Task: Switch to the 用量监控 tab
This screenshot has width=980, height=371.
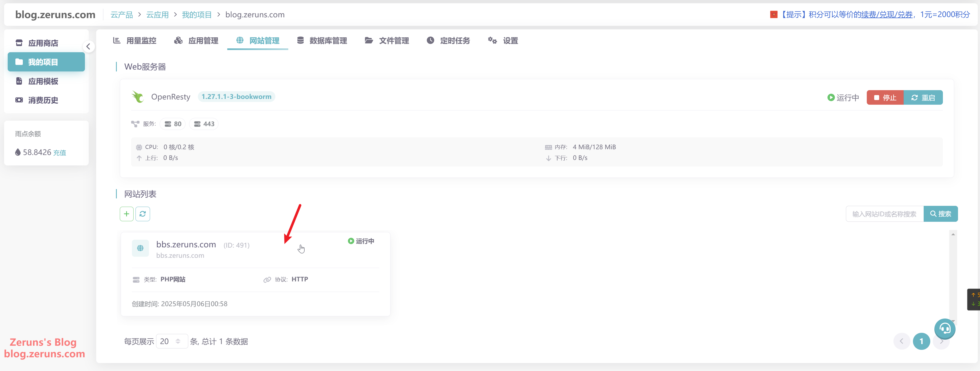Action: (135, 40)
